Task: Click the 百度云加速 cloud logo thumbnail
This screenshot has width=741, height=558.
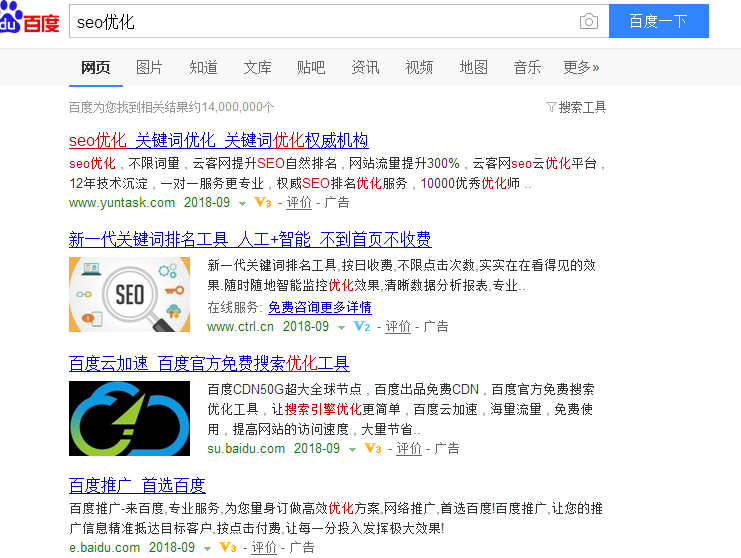Action: [129, 418]
